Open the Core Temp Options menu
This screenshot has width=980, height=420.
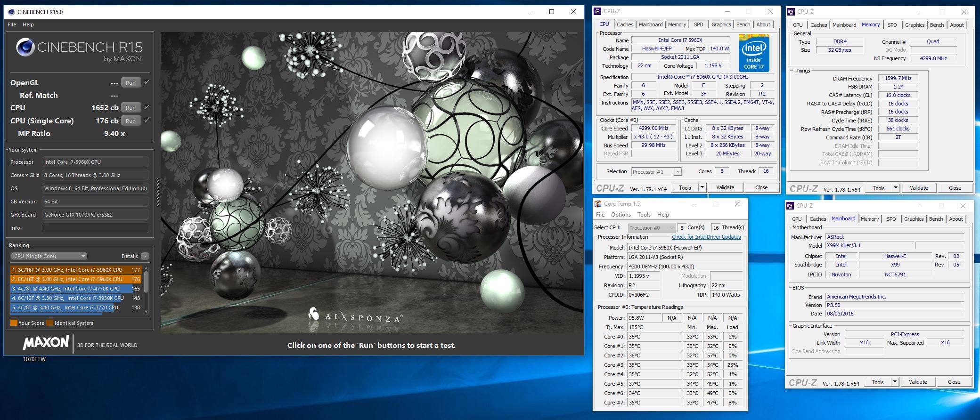click(621, 215)
